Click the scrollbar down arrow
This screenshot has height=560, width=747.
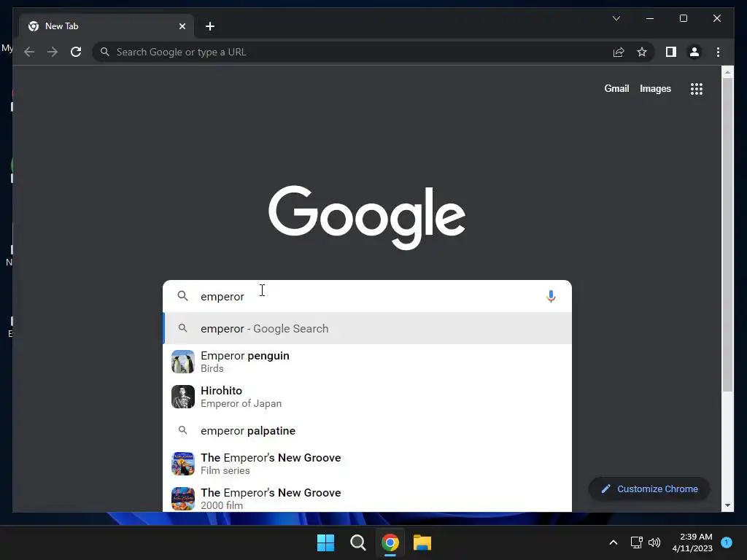pyautogui.click(x=727, y=505)
